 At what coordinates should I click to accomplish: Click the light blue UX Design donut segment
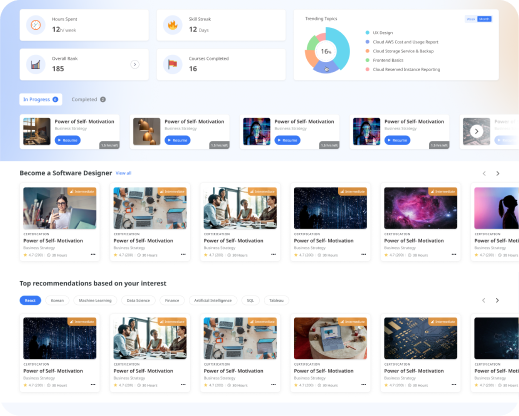click(x=342, y=48)
